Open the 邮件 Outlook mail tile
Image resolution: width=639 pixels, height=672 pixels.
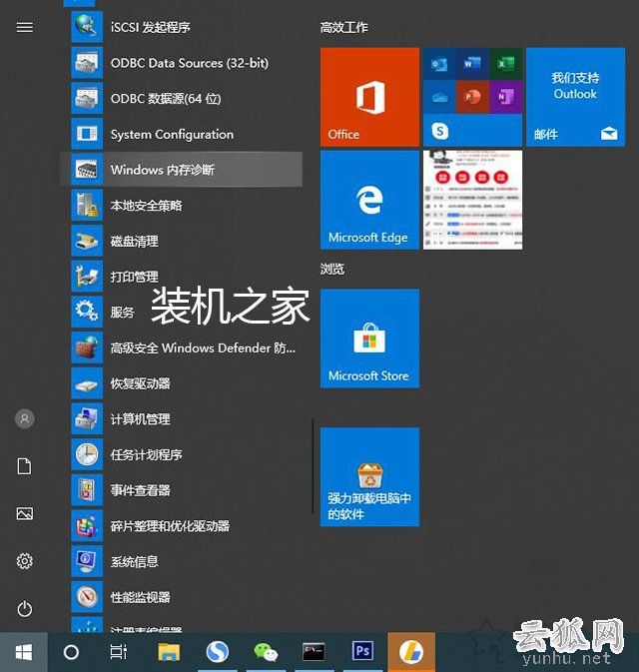575,97
